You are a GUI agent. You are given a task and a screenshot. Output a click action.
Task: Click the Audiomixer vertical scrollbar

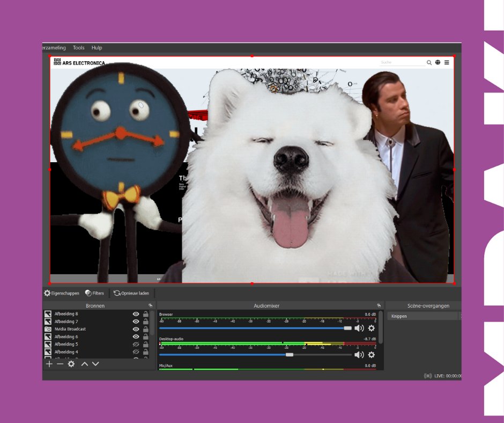(381, 327)
